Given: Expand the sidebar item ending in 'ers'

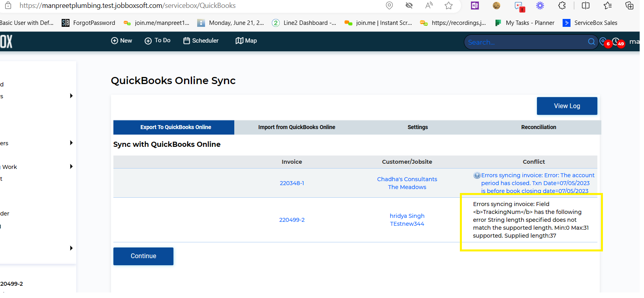Looking at the screenshot, I should click(71, 143).
